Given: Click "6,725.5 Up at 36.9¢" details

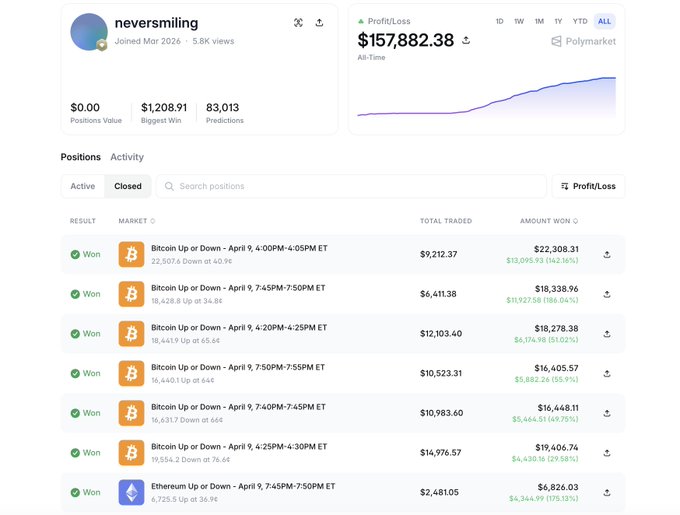Looking at the screenshot, I should 184,499.
